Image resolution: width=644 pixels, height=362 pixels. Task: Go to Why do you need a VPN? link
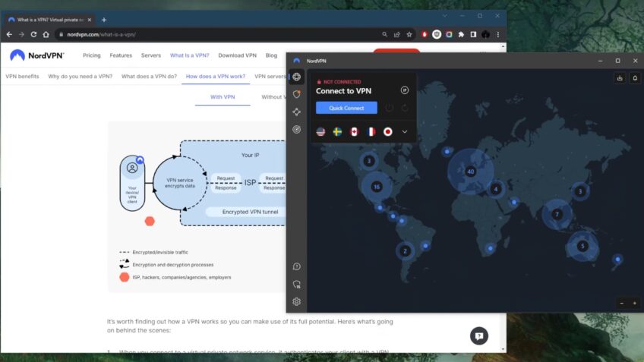click(x=80, y=77)
